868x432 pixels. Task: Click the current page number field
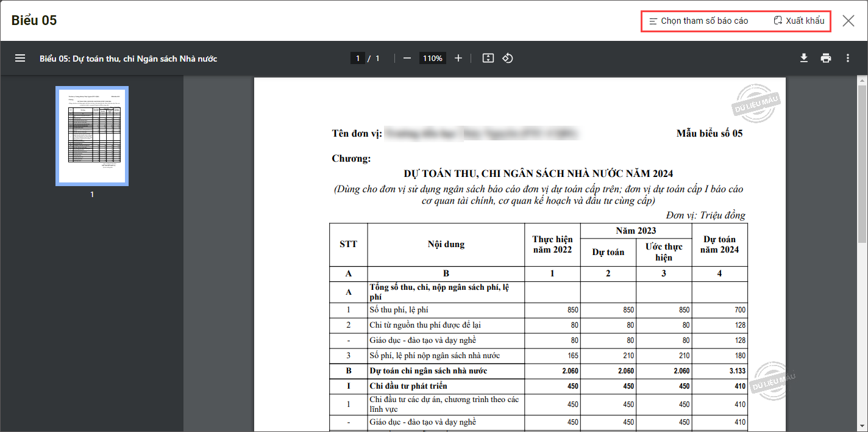pyautogui.click(x=358, y=59)
